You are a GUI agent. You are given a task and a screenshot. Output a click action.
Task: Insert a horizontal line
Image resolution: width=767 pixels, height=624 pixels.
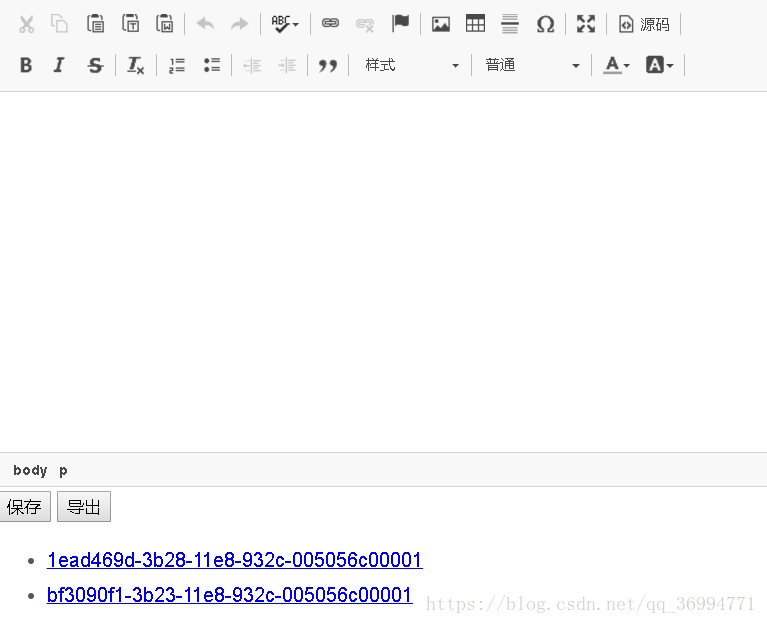point(510,24)
